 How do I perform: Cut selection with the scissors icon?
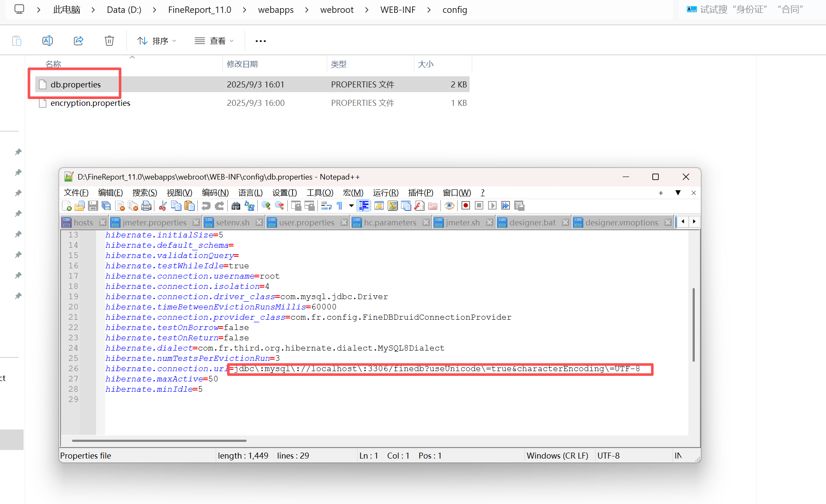[163, 206]
